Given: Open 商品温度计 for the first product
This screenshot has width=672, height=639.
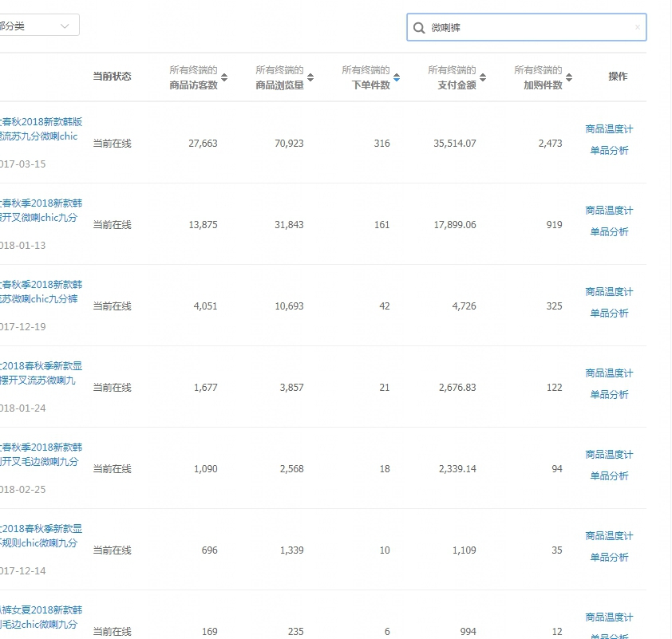Looking at the screenshot, I should (x=609, y=129).
